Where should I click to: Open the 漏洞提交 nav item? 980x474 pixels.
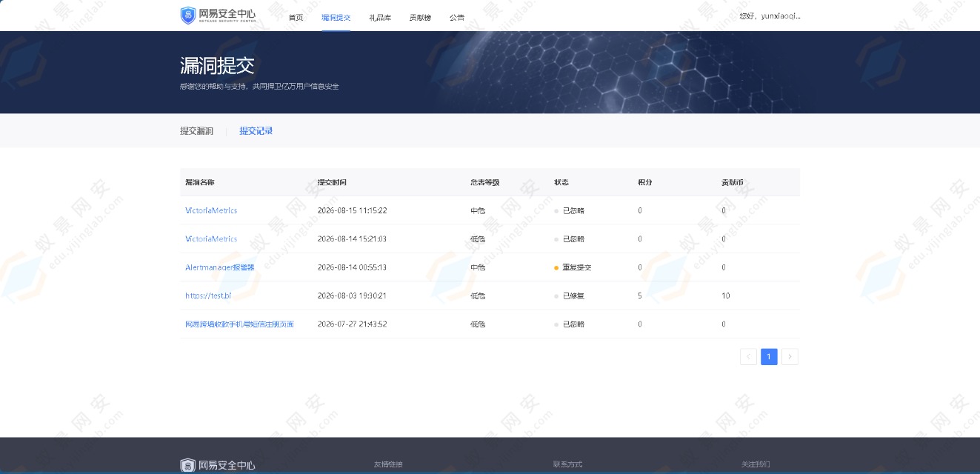pyautogui.click(x=336, y=17)
